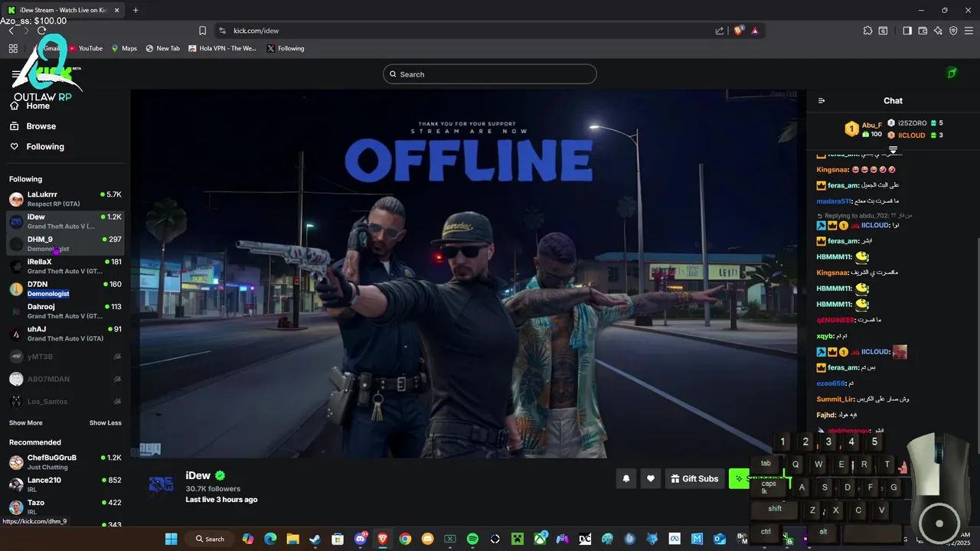The height and width of the screenshot is (551, 980).
Task: Select the iDew Stream browser tab
Action: (64, 10)
